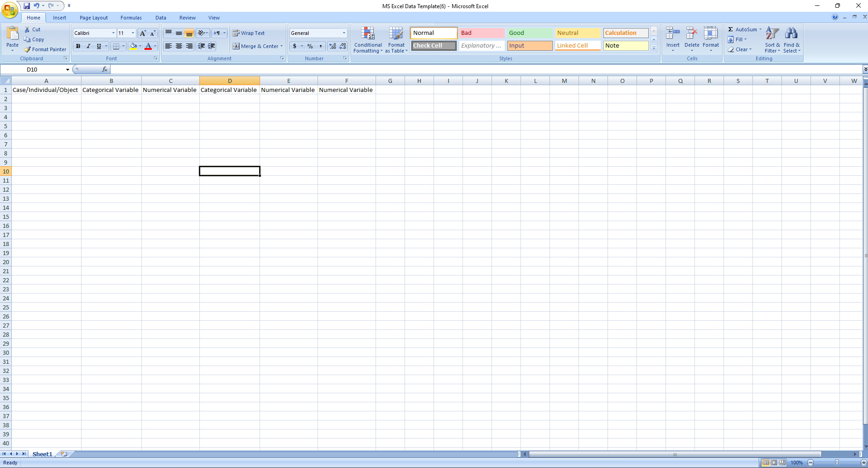Toggle Bold formatting
The width and height of the screenshot is (868, 468).
(78, 46)
